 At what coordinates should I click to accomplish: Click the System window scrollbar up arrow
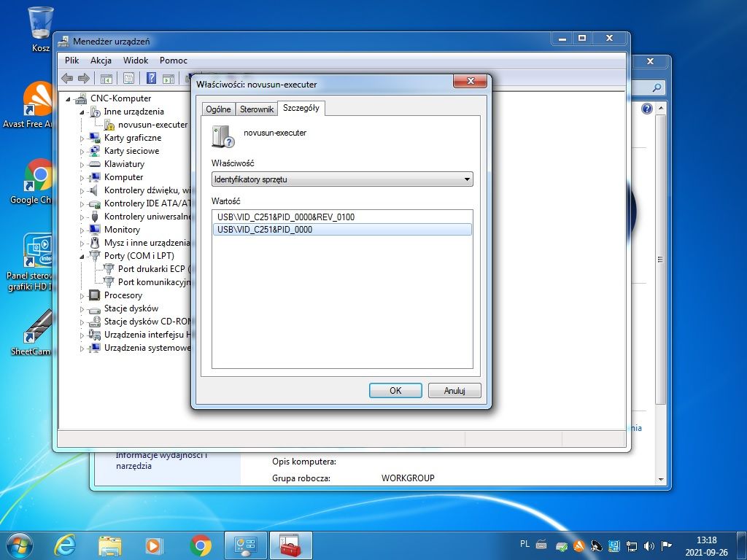[661, 109]
